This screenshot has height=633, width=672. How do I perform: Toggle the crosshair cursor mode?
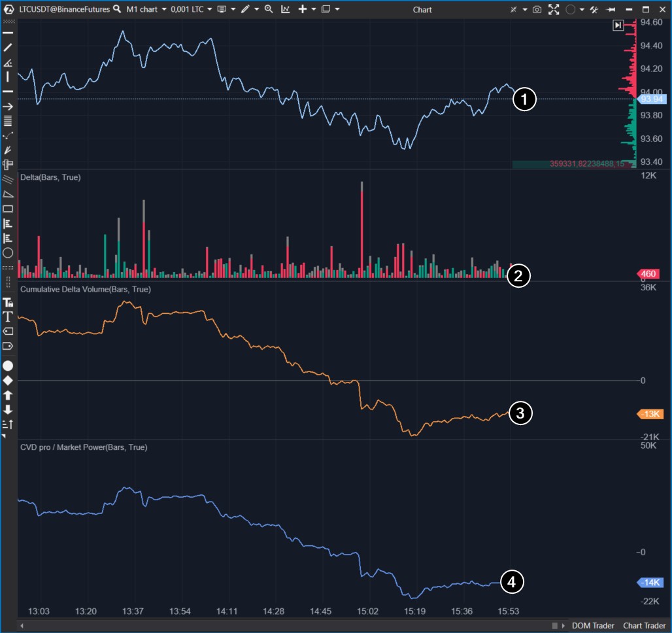(x=513, y=9)
